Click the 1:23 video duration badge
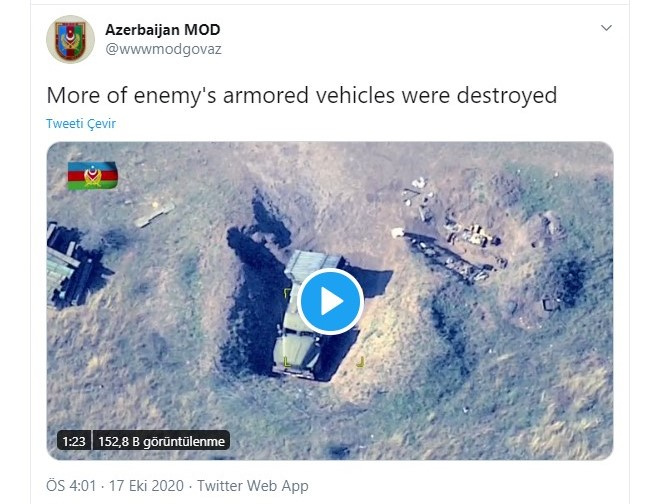This screenshot has height=504, width=653. tap(74, 441)
